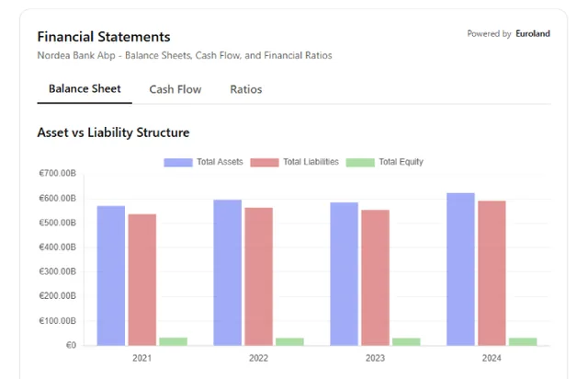
Task: Click the 'Powered by' text
Action: point(489,34)
